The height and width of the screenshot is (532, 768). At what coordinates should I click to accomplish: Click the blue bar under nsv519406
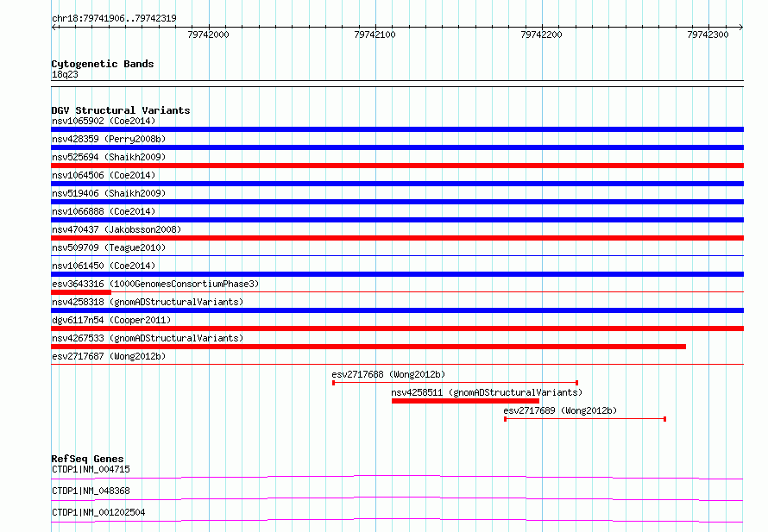[397, 202]
